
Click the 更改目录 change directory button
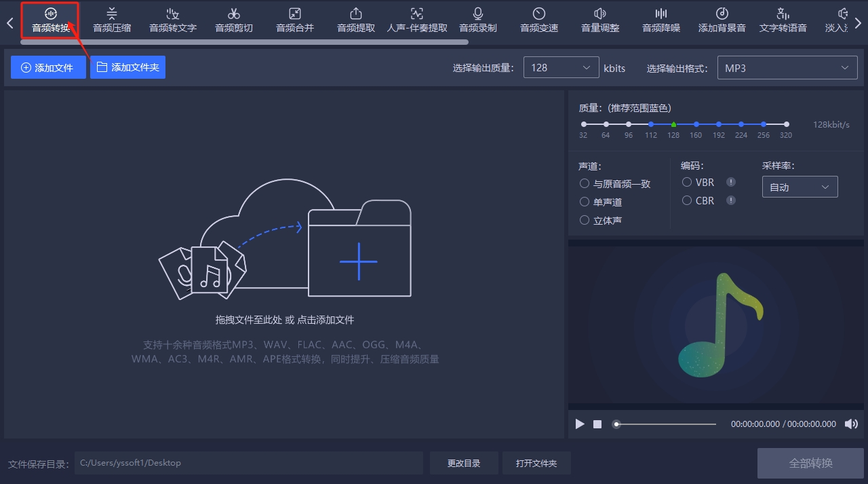pyautogui.click(x=464, y=463)
